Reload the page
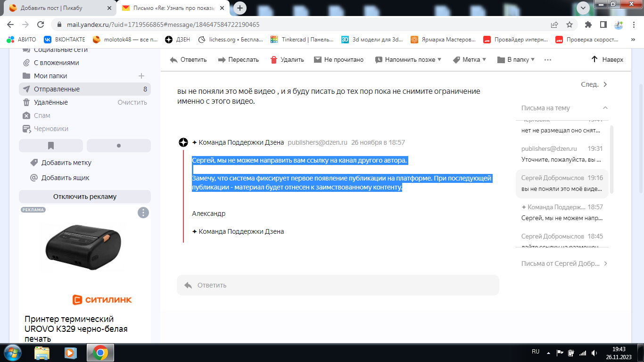The image size is (644, 362). pyautogui.click(x=41, y=25)
